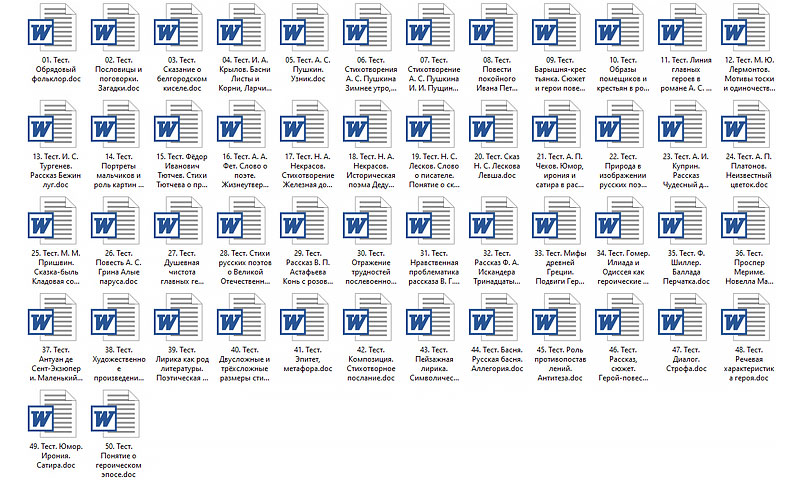Viewport: 800px width, 482px height.
Task: Select Word icon 42. Тест. Композиция. Стихотворное послание
Action: click(x=367, y=317)
